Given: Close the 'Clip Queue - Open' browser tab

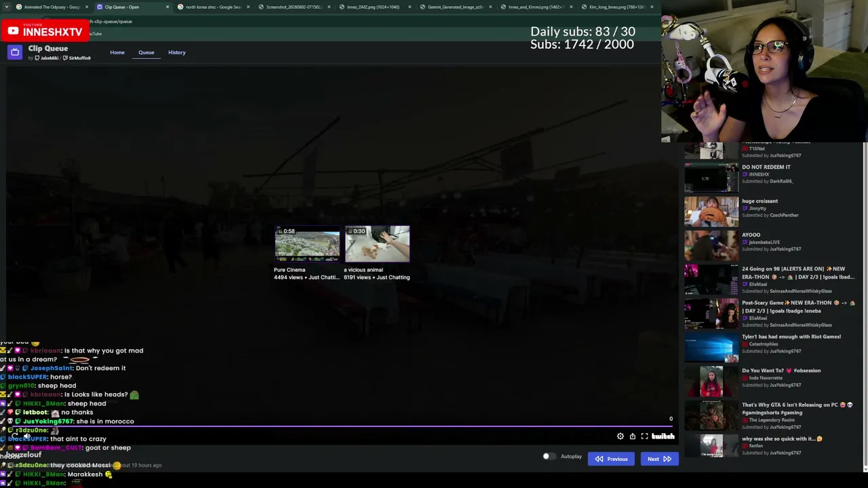Looking at the screenshot, I should (167, 7).
